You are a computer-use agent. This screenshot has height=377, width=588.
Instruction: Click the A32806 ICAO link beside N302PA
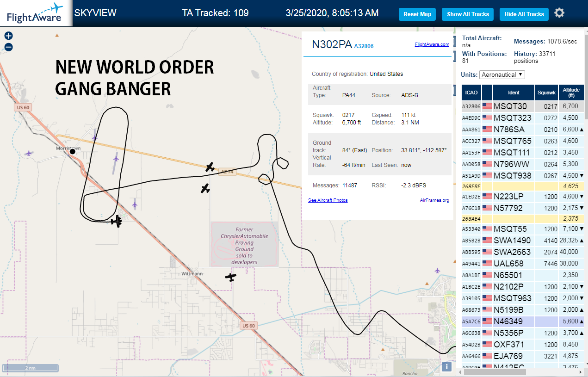[x=364, y=46]
